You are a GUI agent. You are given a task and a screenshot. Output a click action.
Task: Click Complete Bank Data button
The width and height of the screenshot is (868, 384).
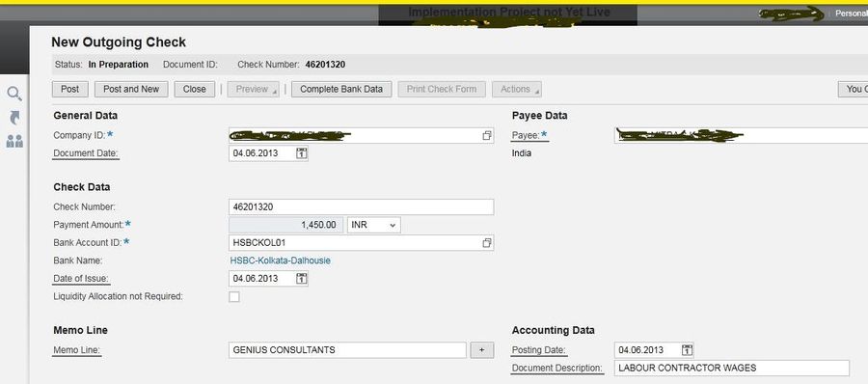(x=341, y=89)
